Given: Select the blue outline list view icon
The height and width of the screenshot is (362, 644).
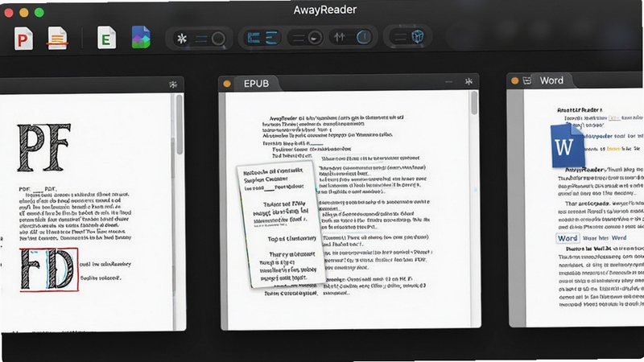Looking at the screenshot, I should [254, 38].
